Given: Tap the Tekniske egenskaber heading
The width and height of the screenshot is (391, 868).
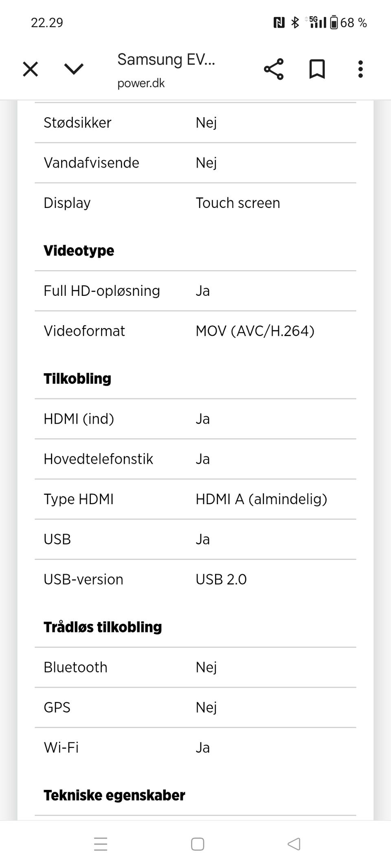Looking at the screenshot, I should 114,795.
